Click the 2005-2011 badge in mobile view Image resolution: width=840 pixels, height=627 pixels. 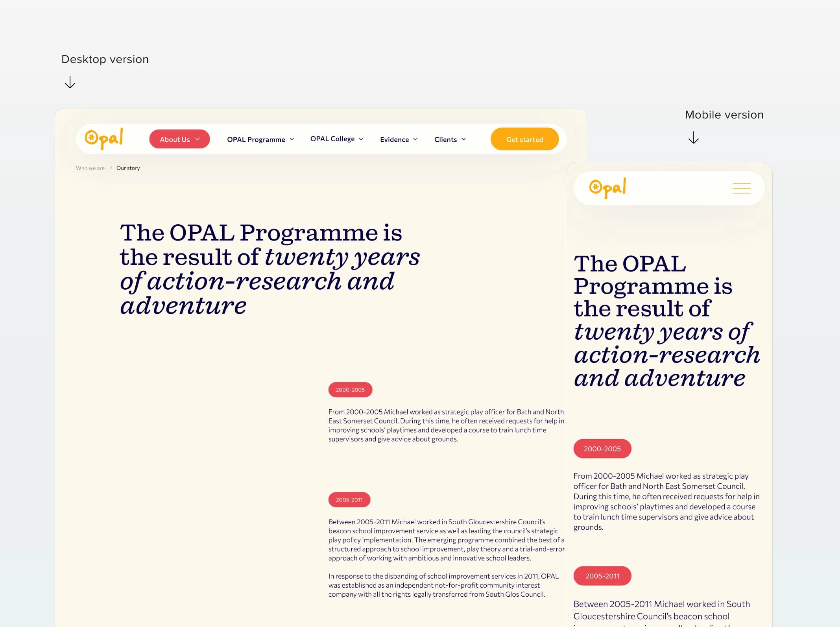click(601, 575)
